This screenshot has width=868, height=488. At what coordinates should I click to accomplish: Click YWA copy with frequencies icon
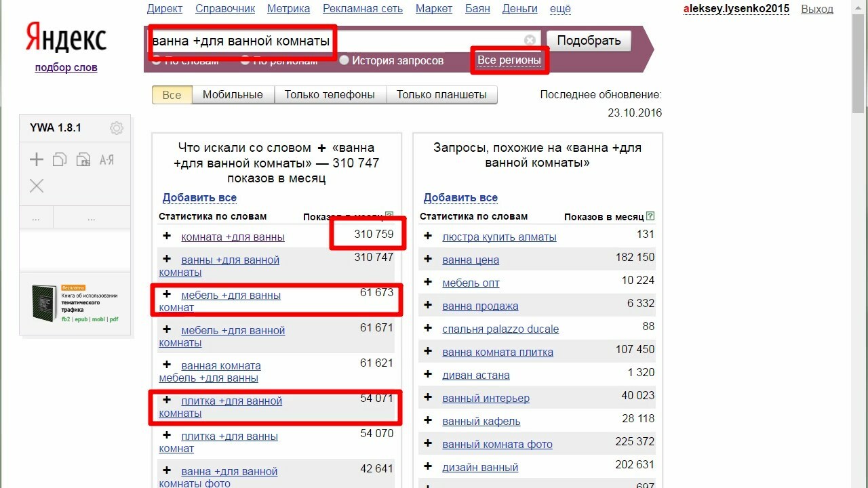pos(83,160)
